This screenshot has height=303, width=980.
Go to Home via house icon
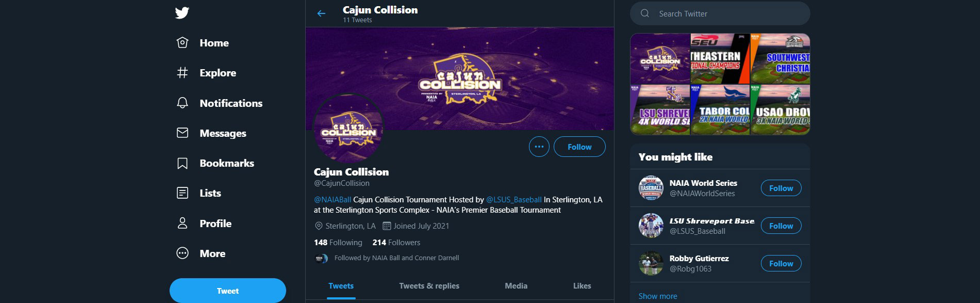[x=182, y=43]
